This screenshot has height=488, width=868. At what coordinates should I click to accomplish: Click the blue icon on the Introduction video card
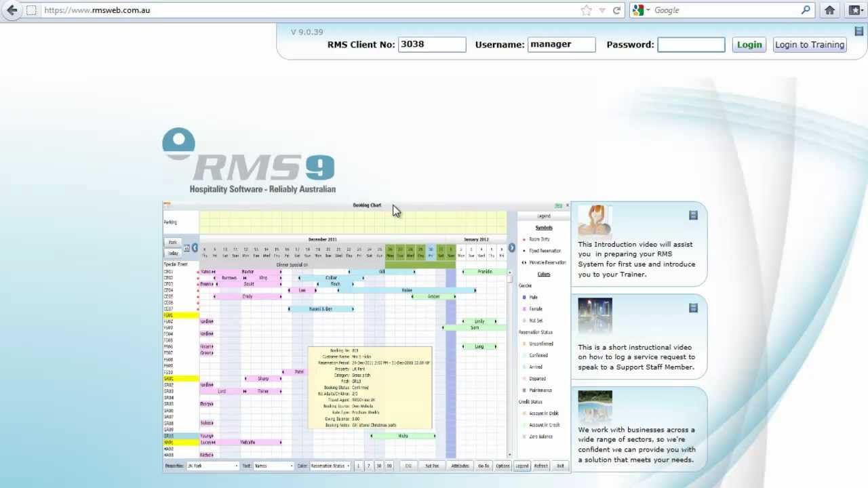click(693, 215)
